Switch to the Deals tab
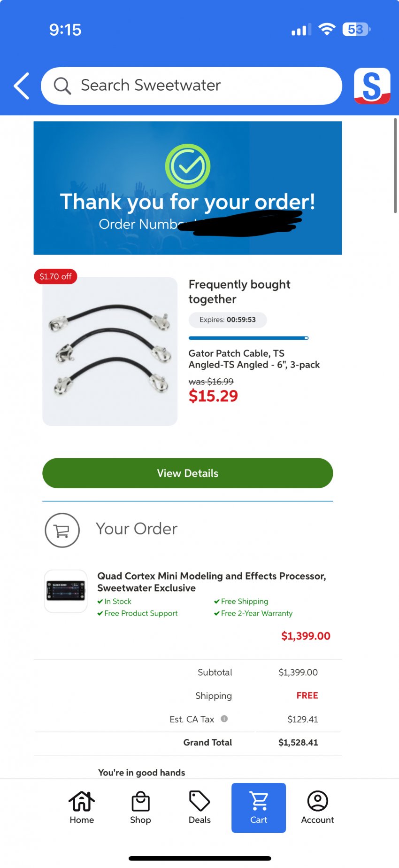Viewport: 399px width, 868px height. coord(199,808)
